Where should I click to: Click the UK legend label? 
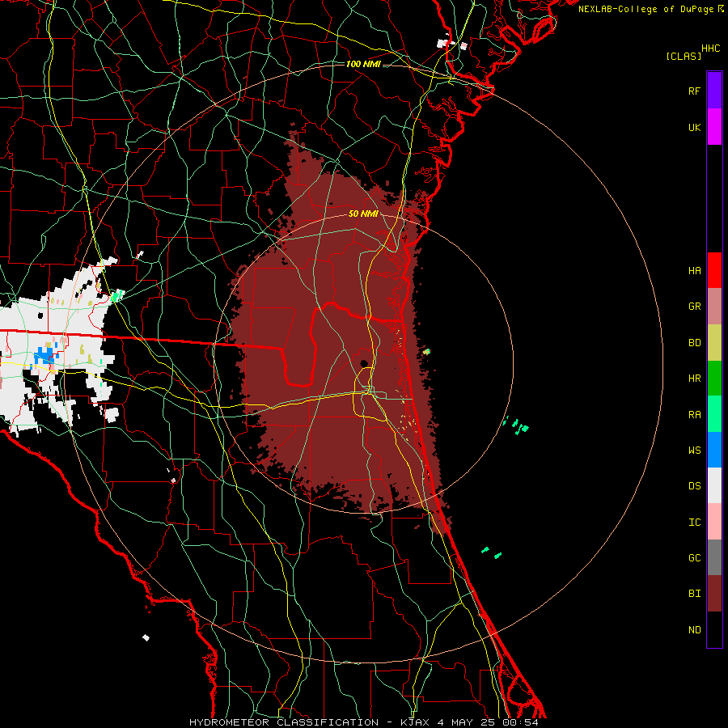694,127
